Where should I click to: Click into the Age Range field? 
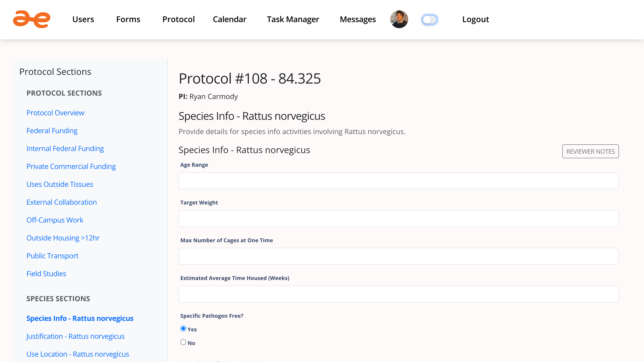[x=399, y=181]
